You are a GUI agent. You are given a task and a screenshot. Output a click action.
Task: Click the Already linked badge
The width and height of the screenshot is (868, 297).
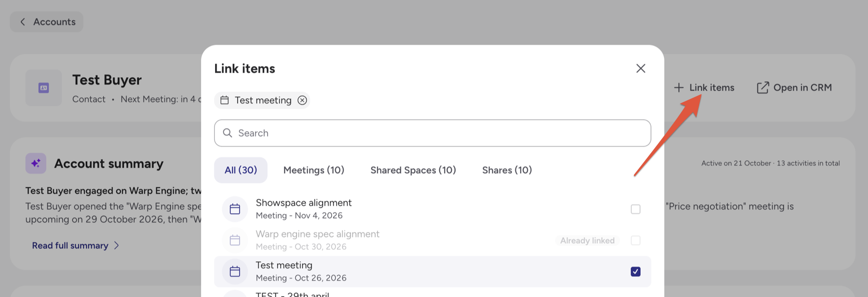587,241
